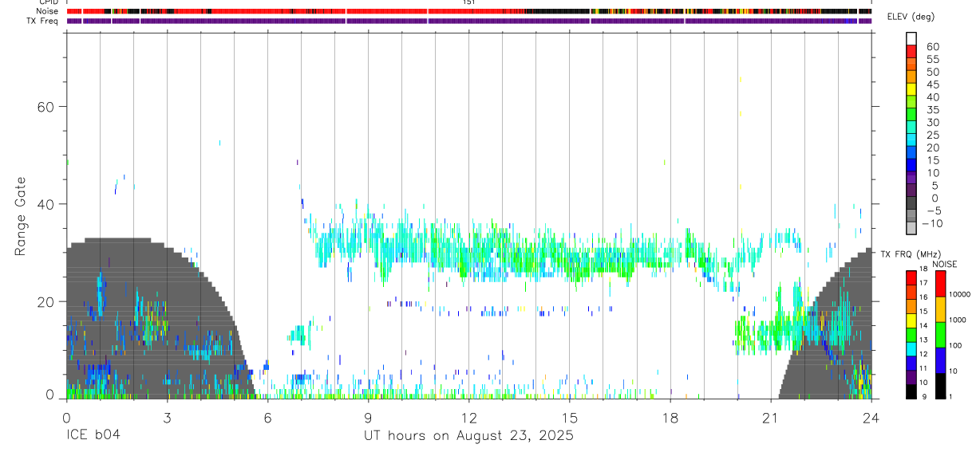Click the '12' hour tick label on time axis
The image size is (980, 452).
click(468, 418)
